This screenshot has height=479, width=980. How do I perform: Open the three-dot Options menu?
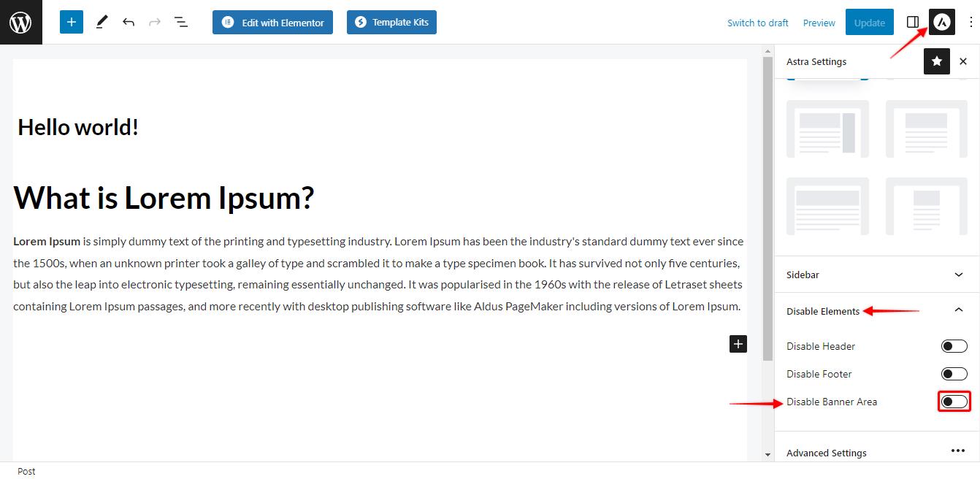970,22
